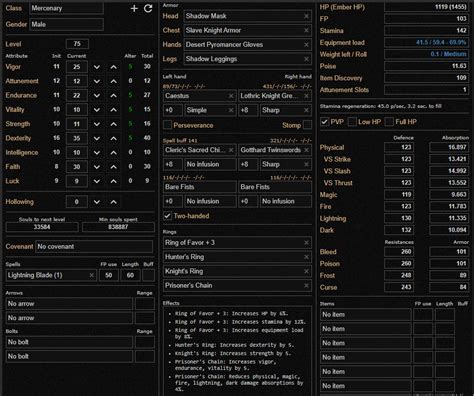Decrease Dexterity with its down chevron
This screenshot has height=396, width=474.
click(x=97, y=138)
